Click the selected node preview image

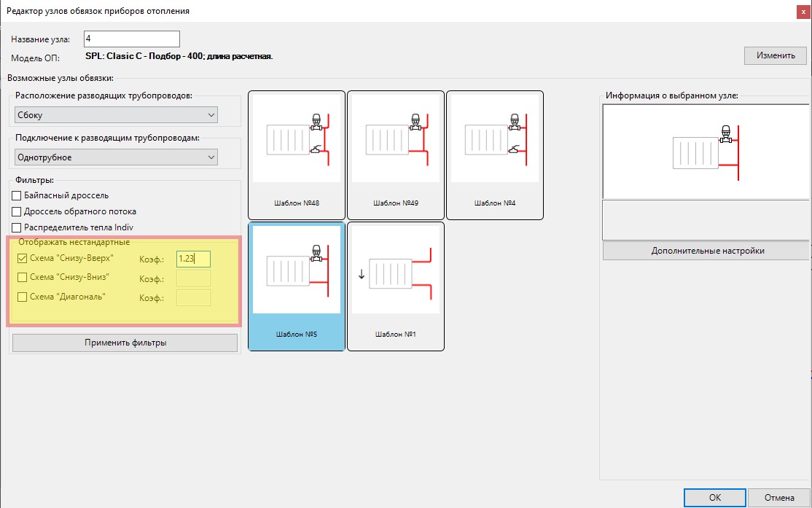click(x=706, y=152)
